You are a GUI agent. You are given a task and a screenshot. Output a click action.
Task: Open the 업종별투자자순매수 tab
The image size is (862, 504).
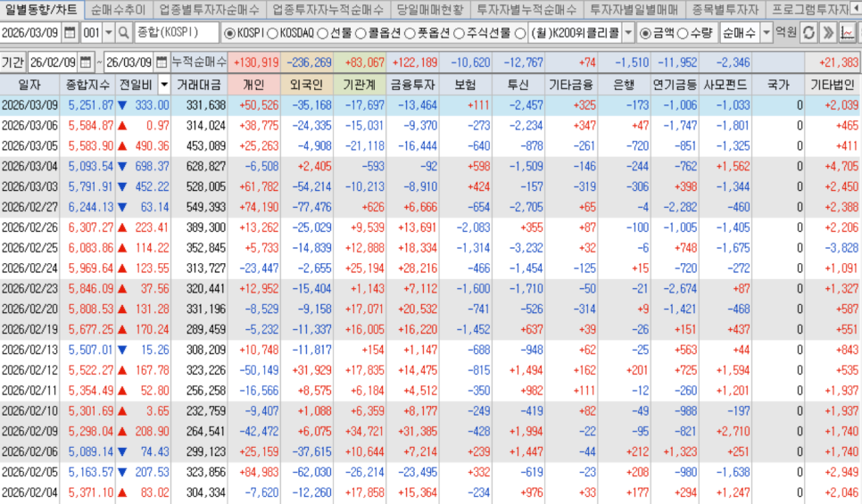point(210,9)
